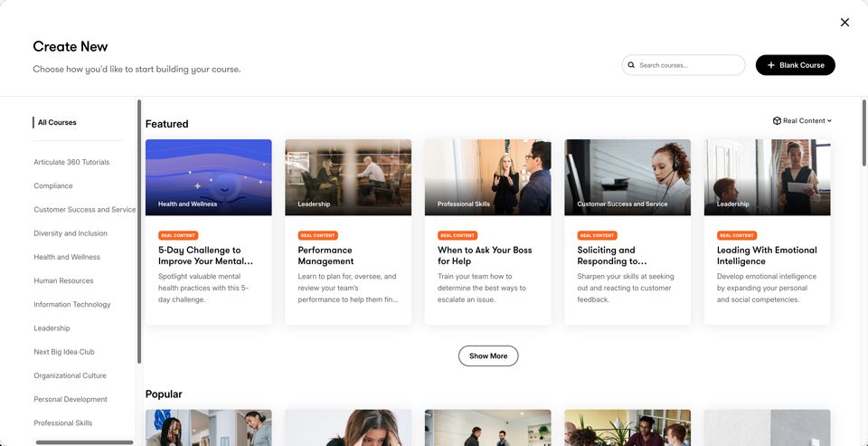Viewport: 868px width, 446px height.
Task: Click the main content vertical scrollbar
Action: 863,132
